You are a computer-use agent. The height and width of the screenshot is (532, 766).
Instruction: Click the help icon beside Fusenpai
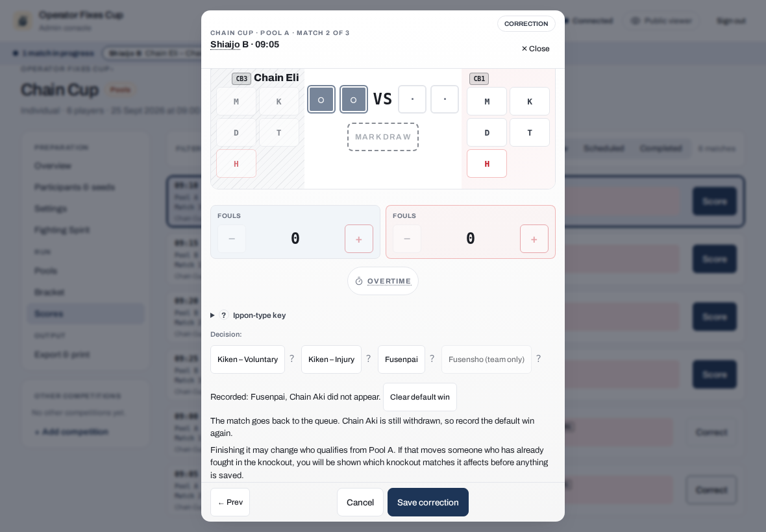point(432,359)
